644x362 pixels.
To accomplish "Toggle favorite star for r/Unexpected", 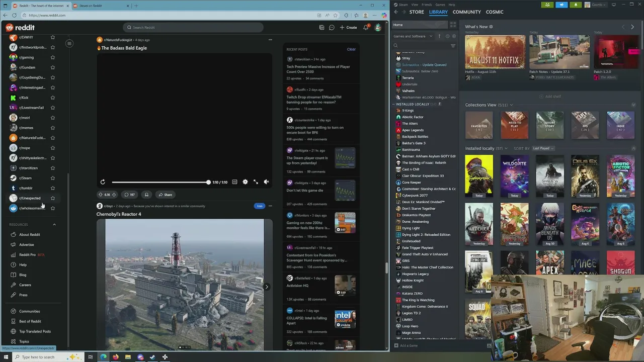I will click(x=52, y=198).
